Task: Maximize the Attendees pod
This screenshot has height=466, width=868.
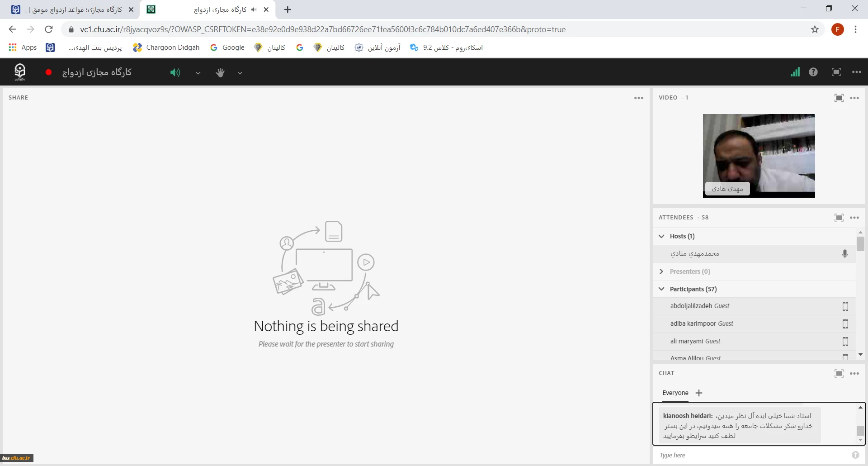Action: (x=839, y=218)
